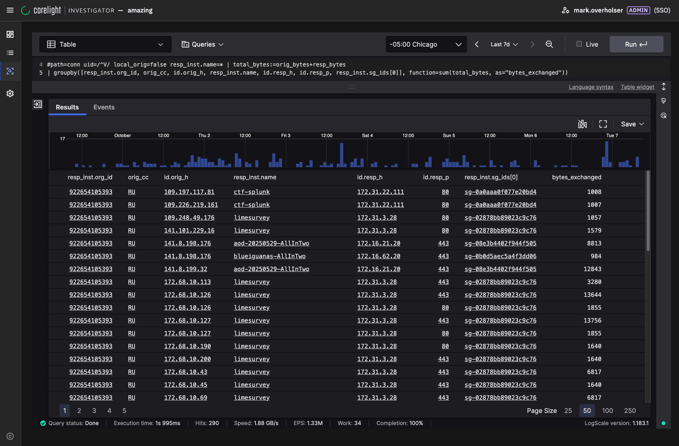Expand the Queries dropdown
The image size is (679, 446).
point(202,44)
